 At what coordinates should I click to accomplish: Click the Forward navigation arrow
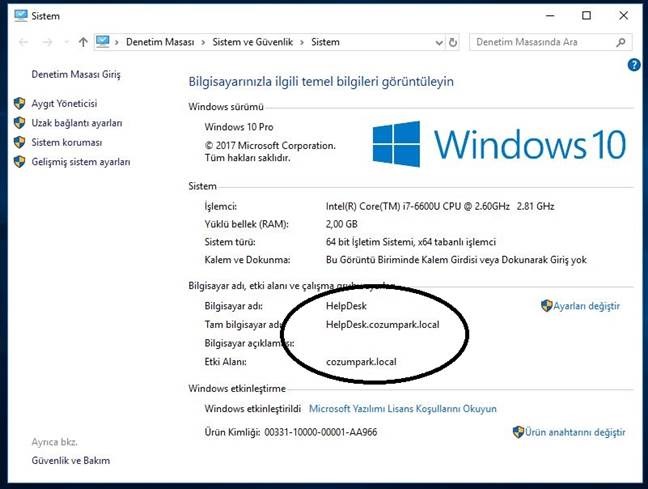(x=47, y=42)
